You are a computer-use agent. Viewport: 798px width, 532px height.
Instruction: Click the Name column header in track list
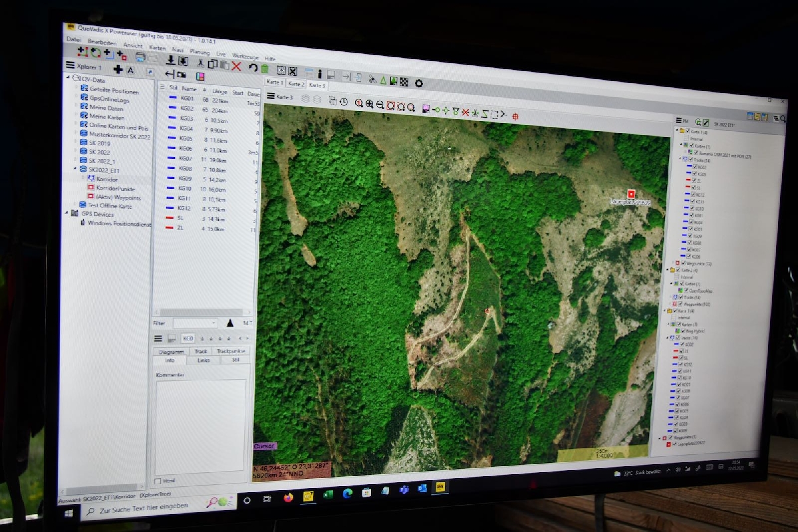tap(190, 88)
